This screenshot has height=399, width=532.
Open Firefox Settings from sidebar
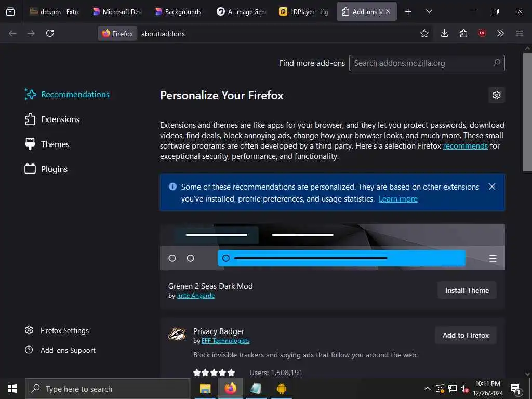(57, 330)
